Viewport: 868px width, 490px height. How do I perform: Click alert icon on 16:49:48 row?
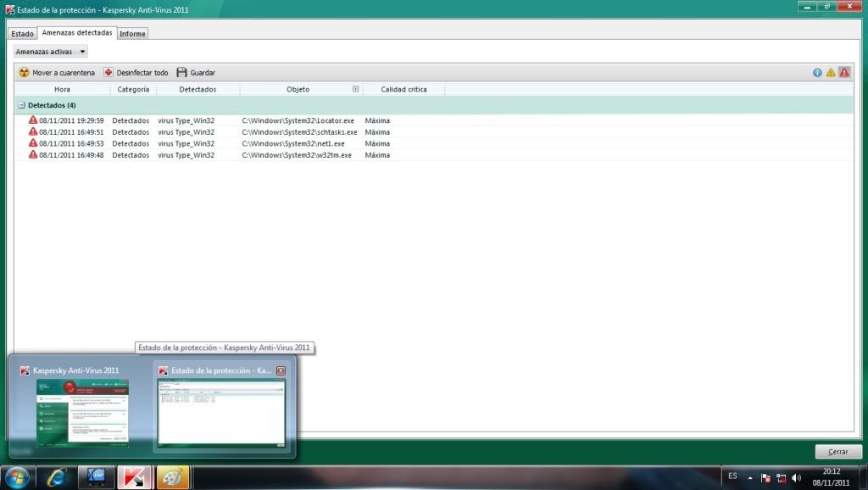pos(33,154)
